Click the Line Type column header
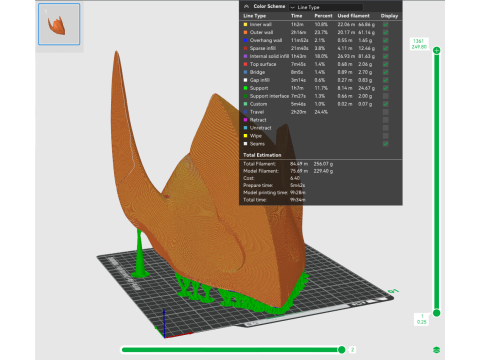The image size is (480, 360). pyautogui.click(x=254, y=16)
